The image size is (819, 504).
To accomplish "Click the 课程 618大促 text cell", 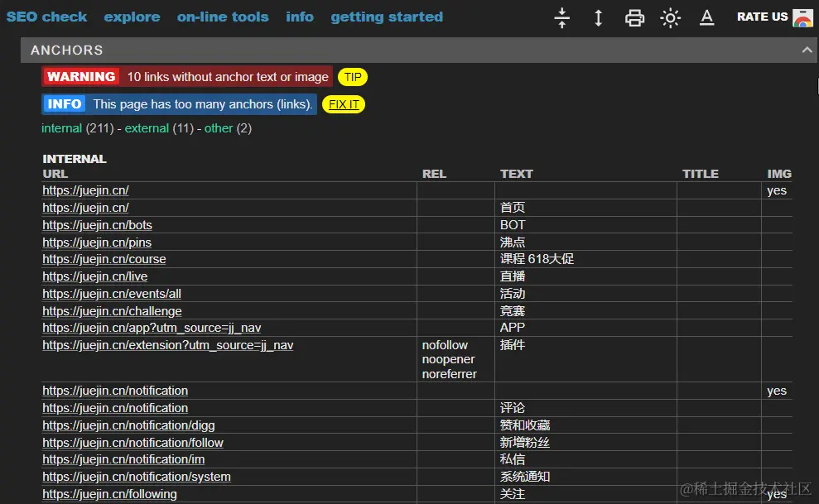I will click(537, 259).
